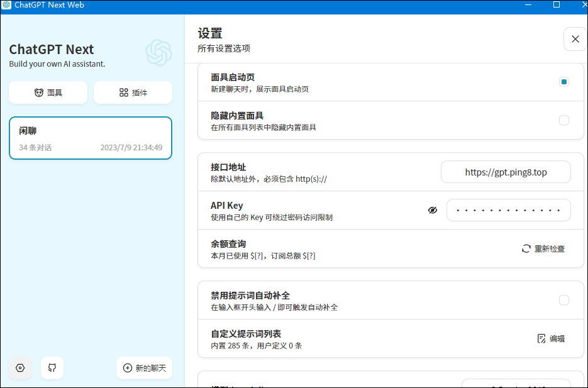Select the panda mask icon on 面具 button
588x388 pixels.
tap(37, 92)
